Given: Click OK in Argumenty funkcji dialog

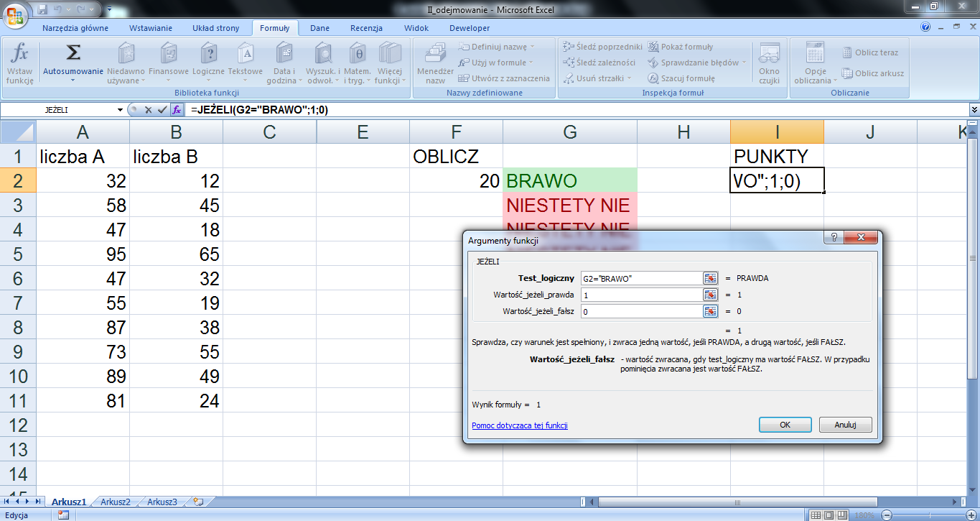Looking at the screenshot, I should pyautogui.click(x=785, y=425).
